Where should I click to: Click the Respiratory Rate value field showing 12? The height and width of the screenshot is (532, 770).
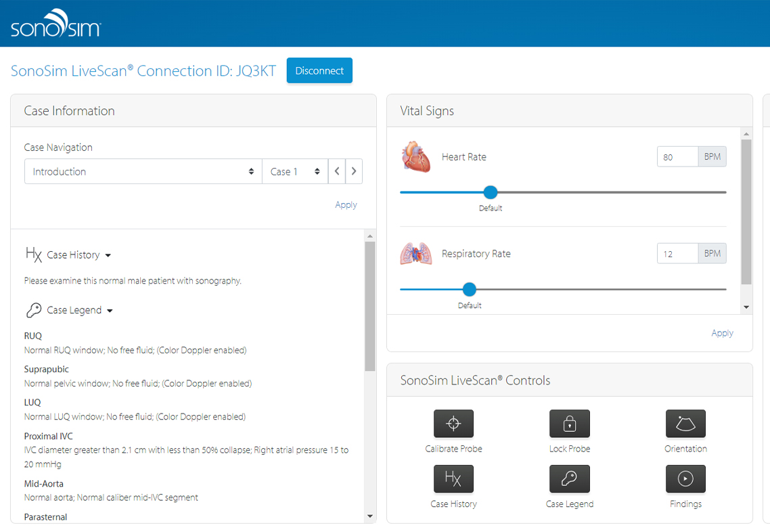click(677, 253)
